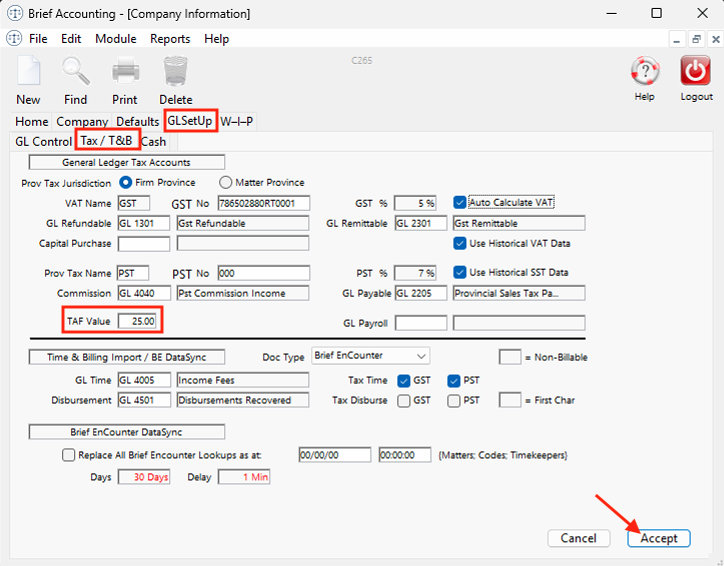
Task: Enable Tax Disburse PST checkbox
Action: coord(453,401)
